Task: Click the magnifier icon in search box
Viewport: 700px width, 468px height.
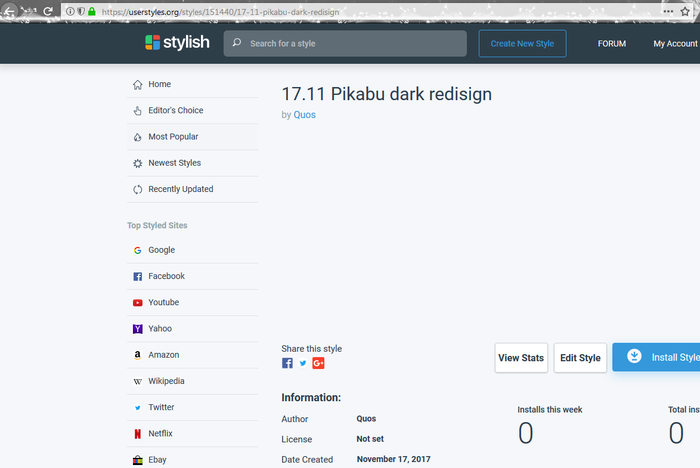Action: (236, 44)
